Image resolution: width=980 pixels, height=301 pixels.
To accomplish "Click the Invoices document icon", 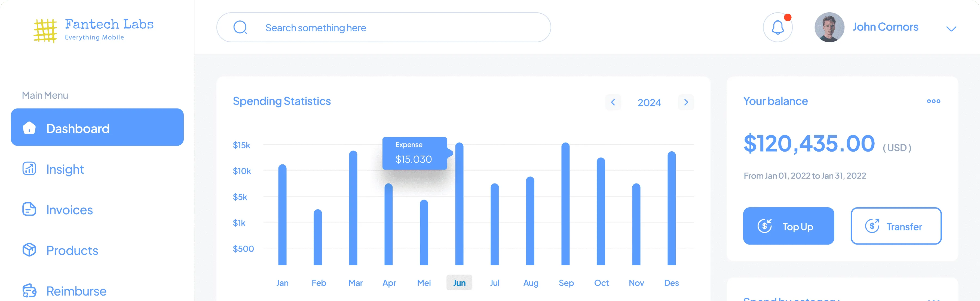I will (x=29, y=209).
